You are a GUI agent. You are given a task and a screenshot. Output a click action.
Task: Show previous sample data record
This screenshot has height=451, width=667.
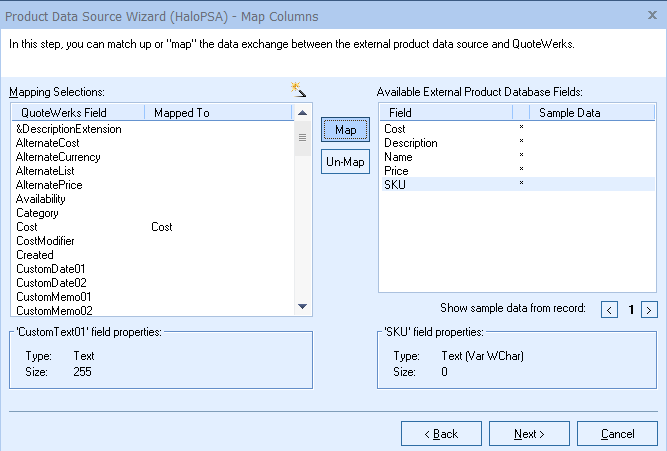[610, 310]
